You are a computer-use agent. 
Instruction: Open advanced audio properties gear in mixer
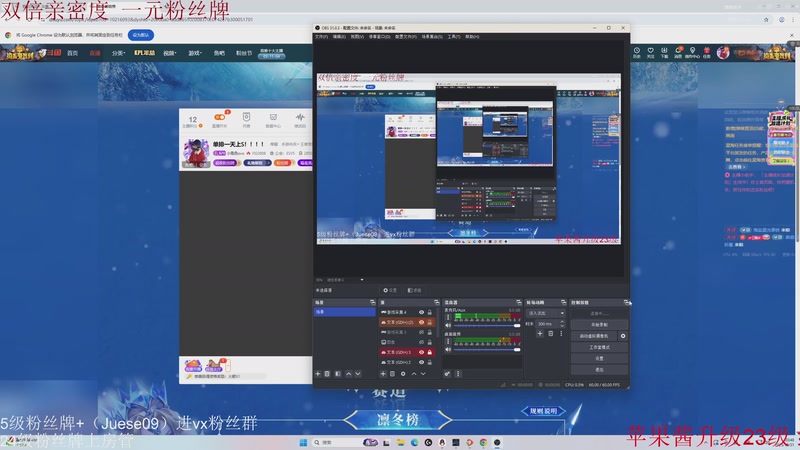[x=447, y=374]
